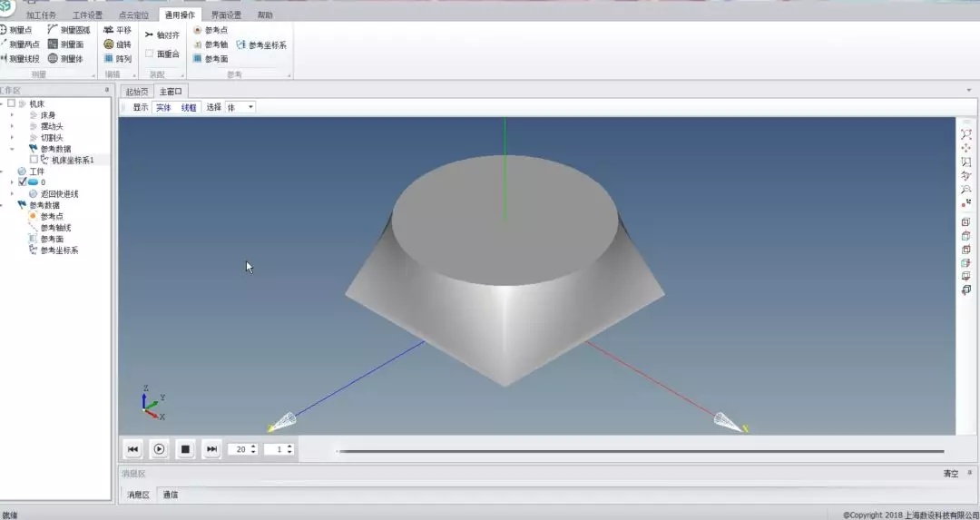Select the 平移 (translate) tool
The image size is (980, 520).
click(x=117, y=30)
